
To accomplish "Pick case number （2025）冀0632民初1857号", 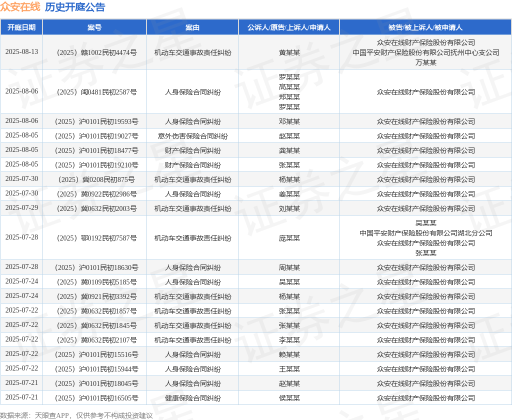I will [x=96, y=311].
